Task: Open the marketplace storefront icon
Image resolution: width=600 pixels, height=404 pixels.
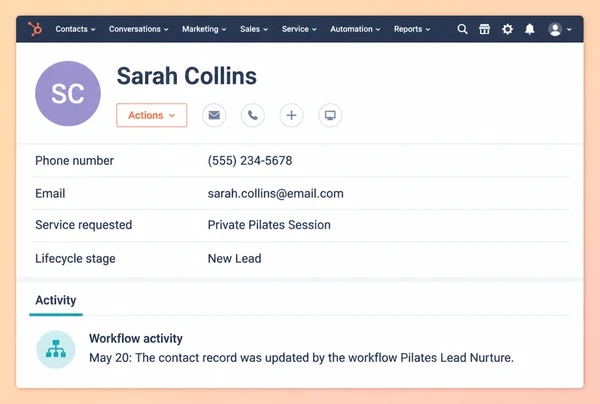Action: tap(484, 29)
